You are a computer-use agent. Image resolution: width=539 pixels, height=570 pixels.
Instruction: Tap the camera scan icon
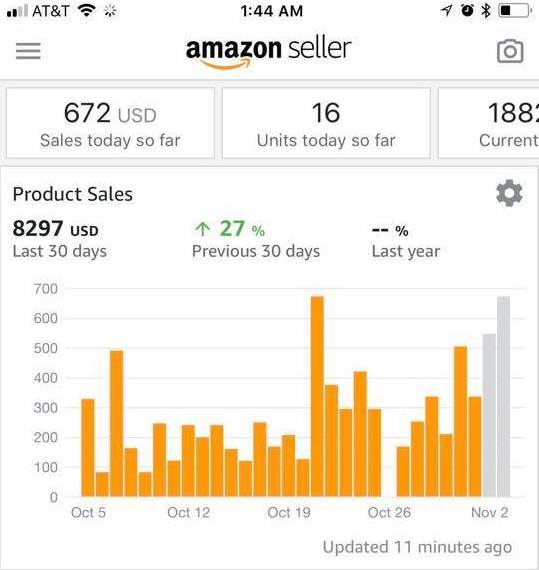tap(510, 51)
